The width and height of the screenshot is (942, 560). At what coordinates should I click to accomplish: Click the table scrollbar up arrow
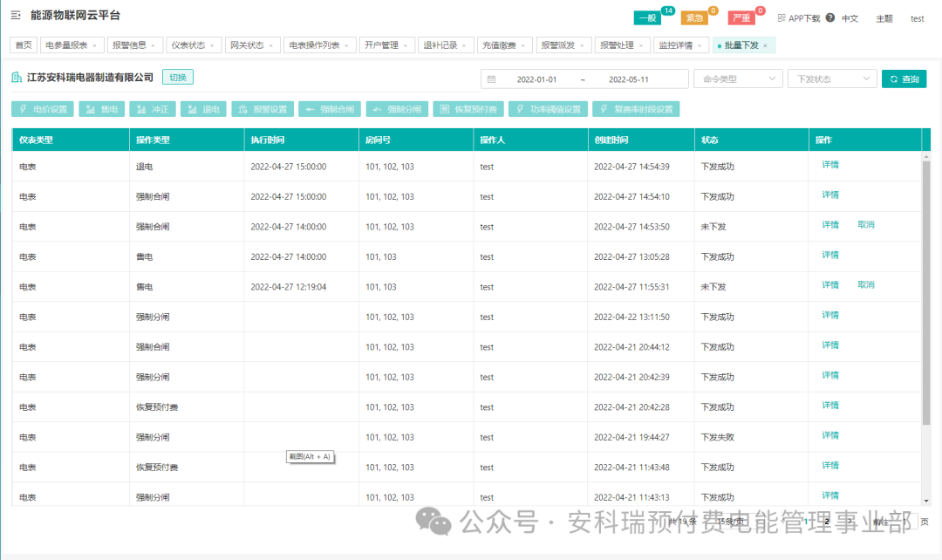pyautogui.click(x=925, y=157)
